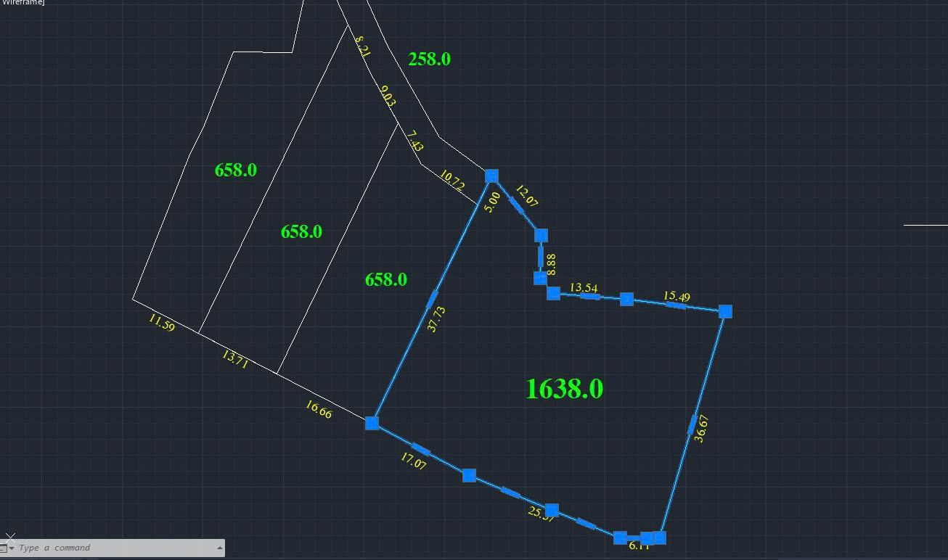Image resolution: width=948 pixels, height=560 pixels.
Task: Expand command history with the up arrow
Action: coord(219,548)
